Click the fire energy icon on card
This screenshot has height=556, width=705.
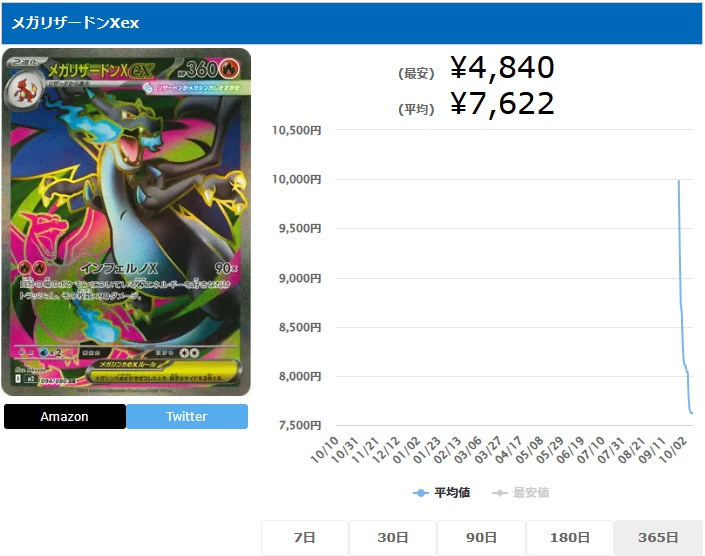[229, 69]
